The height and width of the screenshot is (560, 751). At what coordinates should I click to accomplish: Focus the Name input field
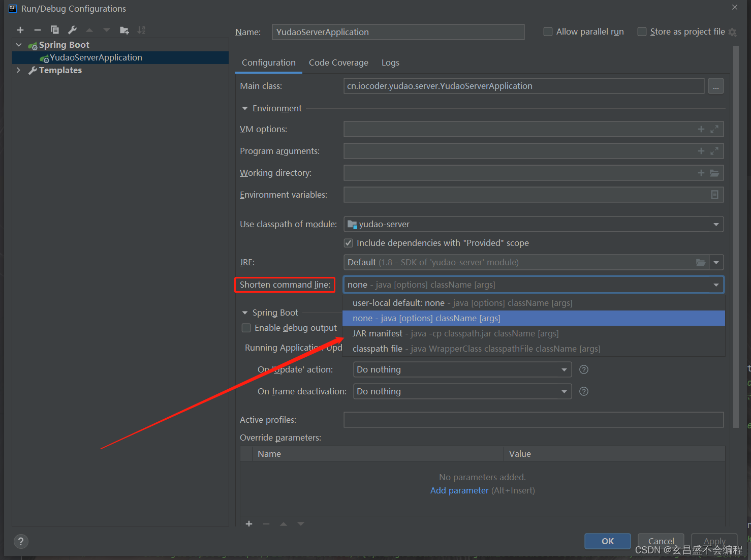point(398,32)
